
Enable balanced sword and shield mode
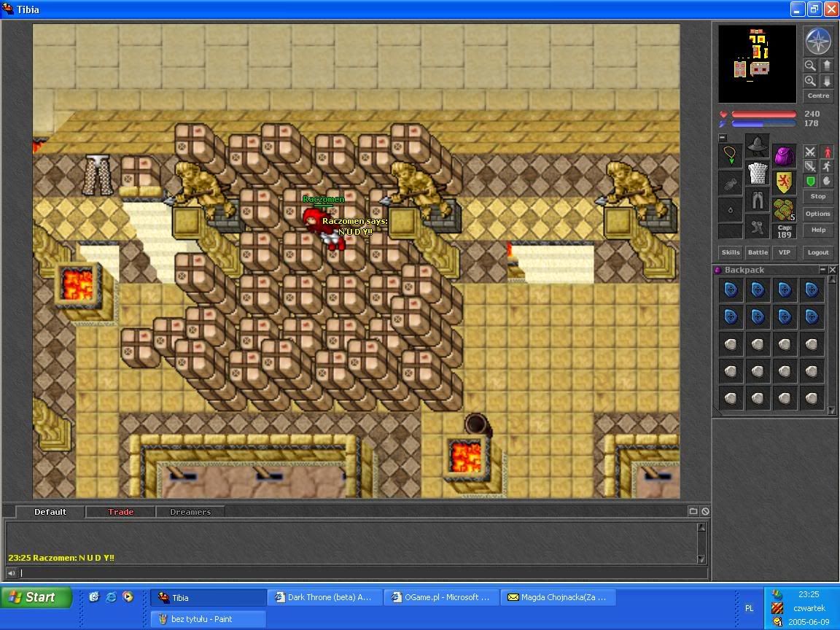(810, 166)
